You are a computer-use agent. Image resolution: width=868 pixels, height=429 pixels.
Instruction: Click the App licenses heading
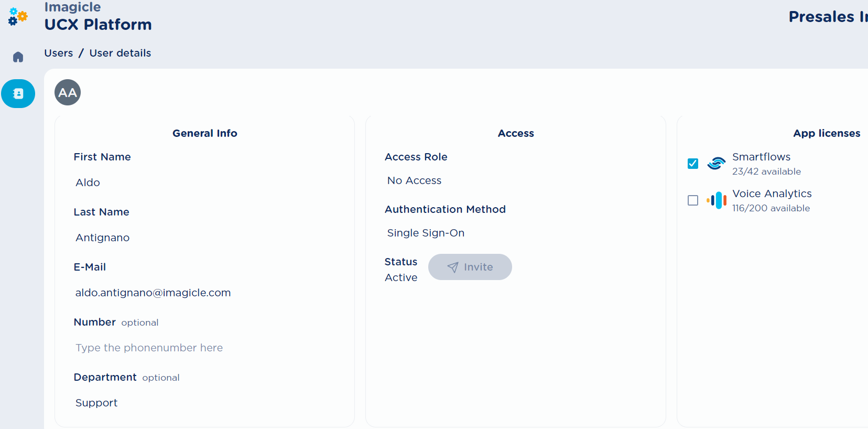click(827, 133)
